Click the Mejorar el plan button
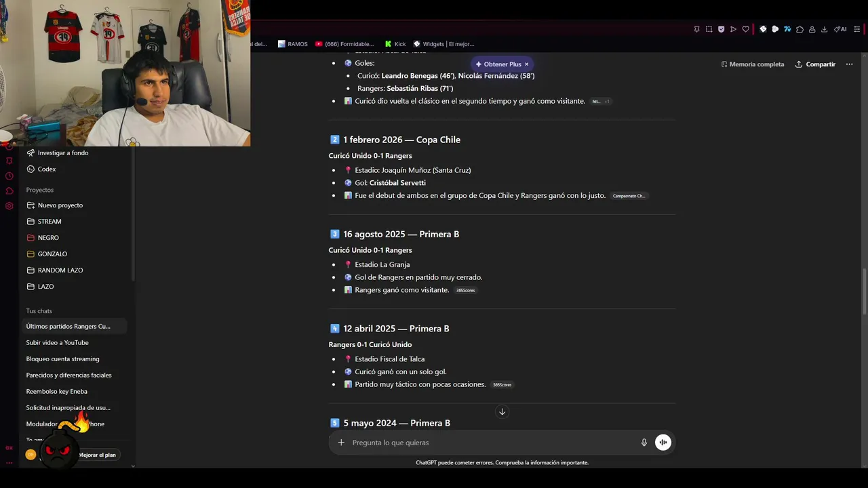868x488 pixels. [97, 455]
